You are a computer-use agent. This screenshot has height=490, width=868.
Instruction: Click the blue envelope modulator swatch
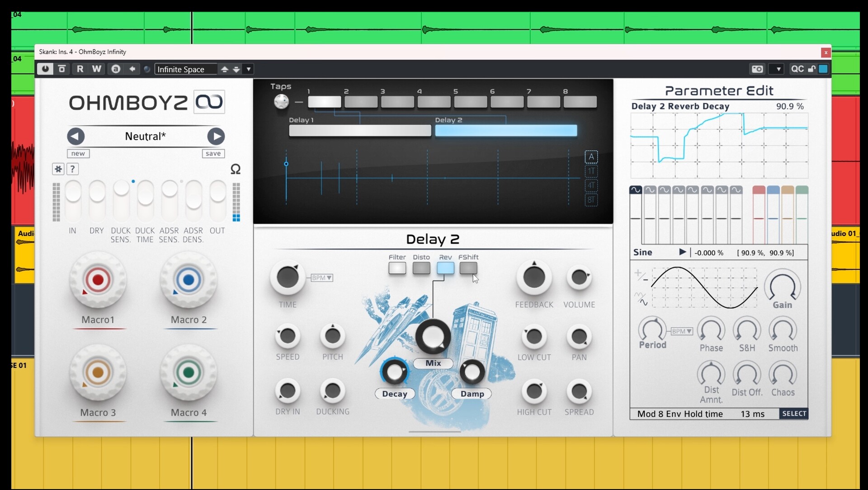pyautogui.click(x=773, y=190)
